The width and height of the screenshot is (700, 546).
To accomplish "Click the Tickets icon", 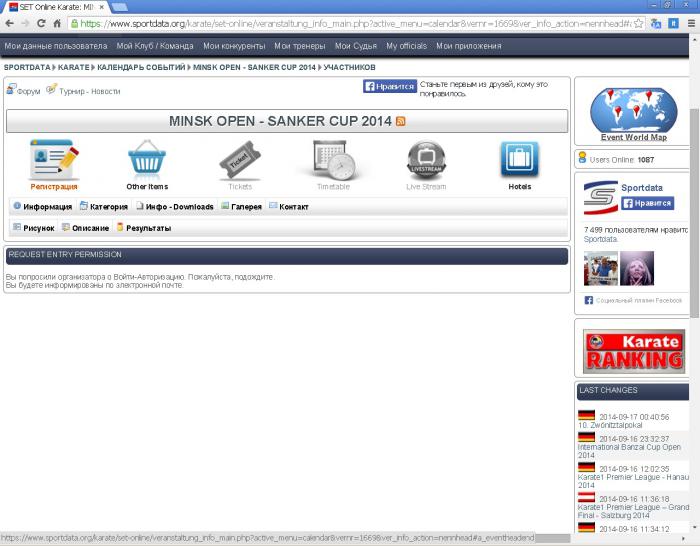I will pos(240,160).
